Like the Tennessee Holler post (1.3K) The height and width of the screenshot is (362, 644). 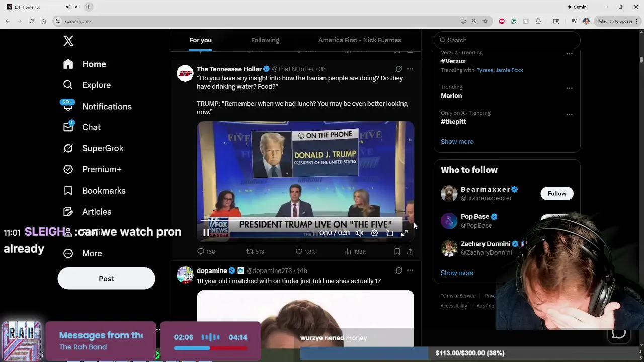[305, 252]
